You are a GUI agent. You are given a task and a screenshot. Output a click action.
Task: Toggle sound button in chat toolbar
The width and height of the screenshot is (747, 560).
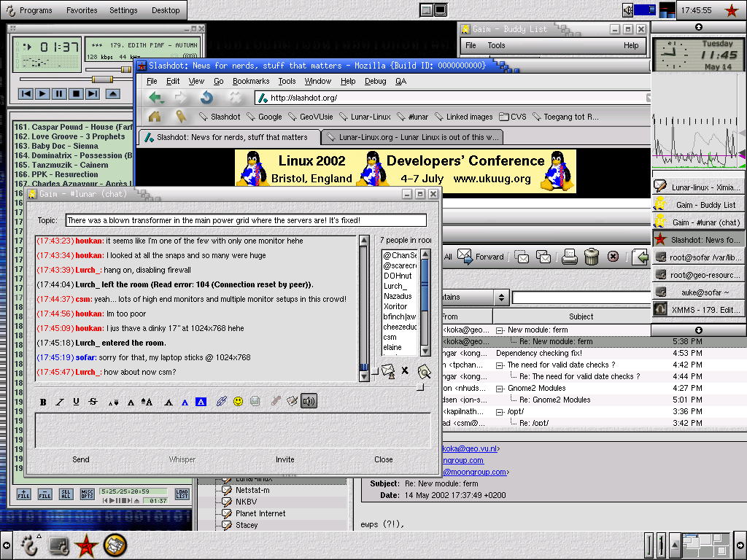[309, 401]
